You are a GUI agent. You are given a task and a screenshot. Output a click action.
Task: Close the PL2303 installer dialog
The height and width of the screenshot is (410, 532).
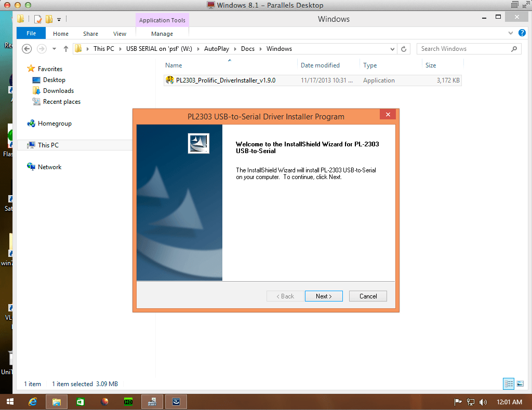coord(388,115)
